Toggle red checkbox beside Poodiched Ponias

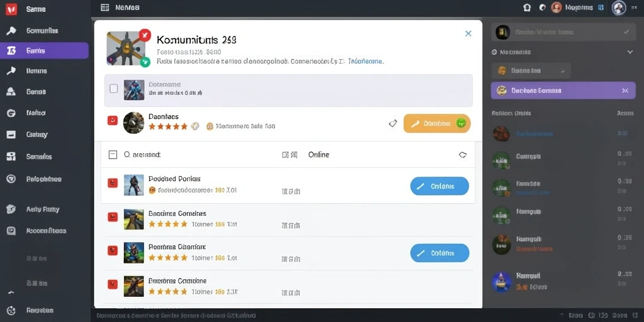click(x=113, y=183)
